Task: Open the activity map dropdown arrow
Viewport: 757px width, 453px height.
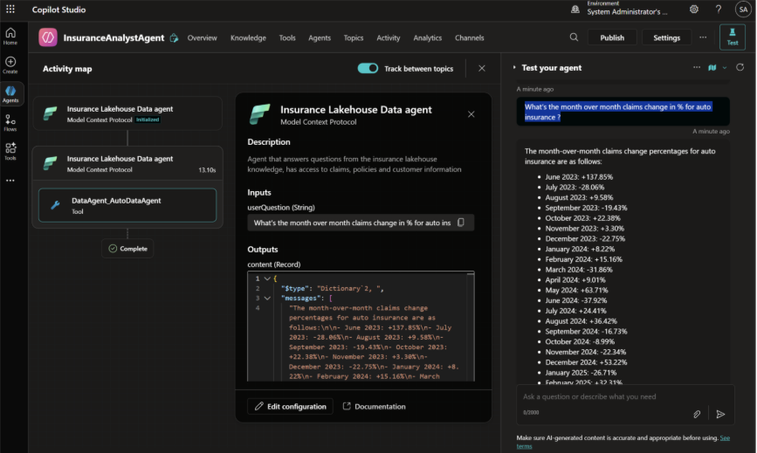Action: click(725, 68)
